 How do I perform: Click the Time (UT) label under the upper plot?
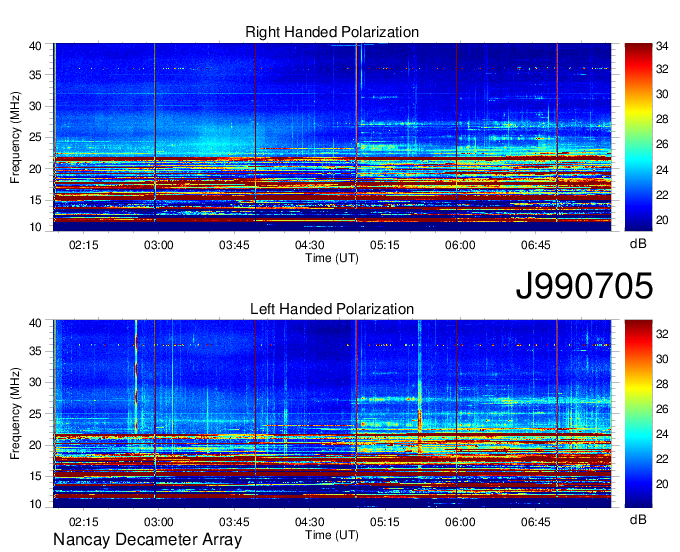coord(332,258)
